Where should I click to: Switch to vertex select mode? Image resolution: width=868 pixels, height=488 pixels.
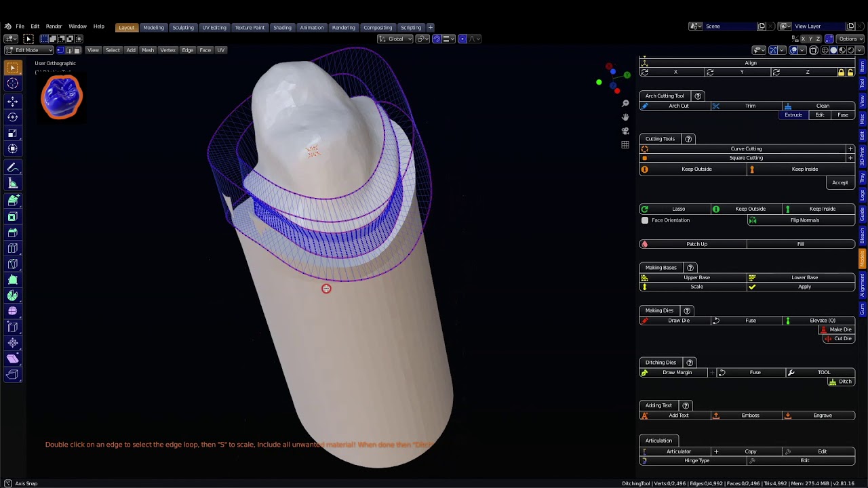60,50
